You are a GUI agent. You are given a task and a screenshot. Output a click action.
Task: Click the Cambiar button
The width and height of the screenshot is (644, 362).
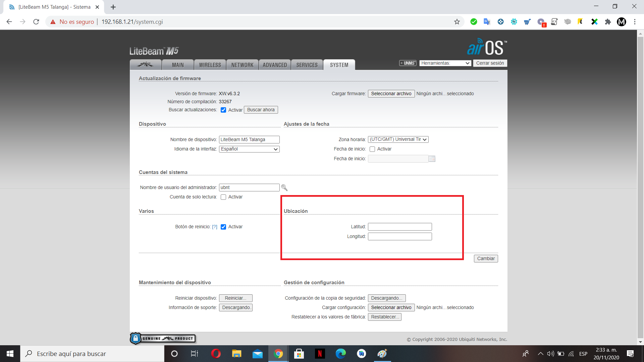(486, 258)
